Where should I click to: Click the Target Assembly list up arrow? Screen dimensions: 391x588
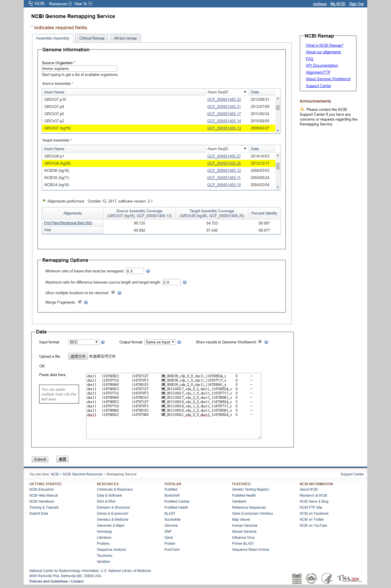point(278,155)
